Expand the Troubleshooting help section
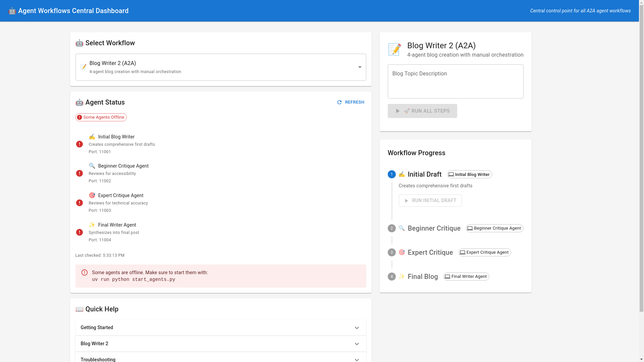The image size is (644, 362). (x=221, y=357)
